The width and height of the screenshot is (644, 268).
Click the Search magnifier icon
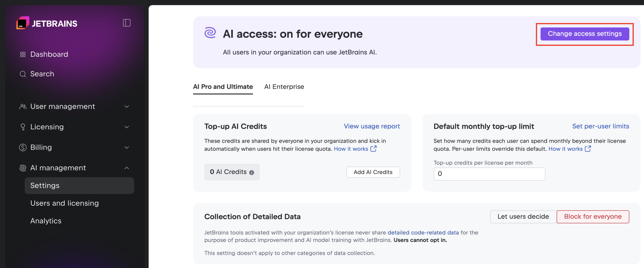pyautogui.click(x=23, y=74)
